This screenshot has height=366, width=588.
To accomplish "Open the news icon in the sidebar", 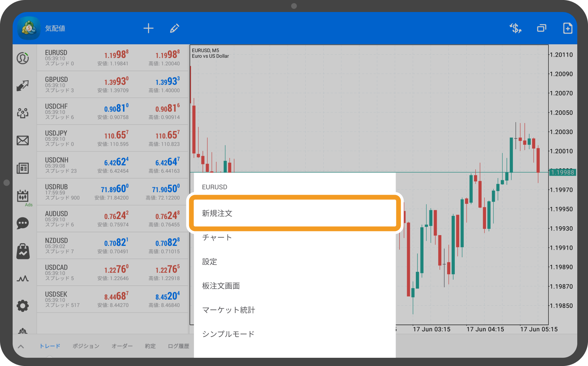I will click(23, 168).
